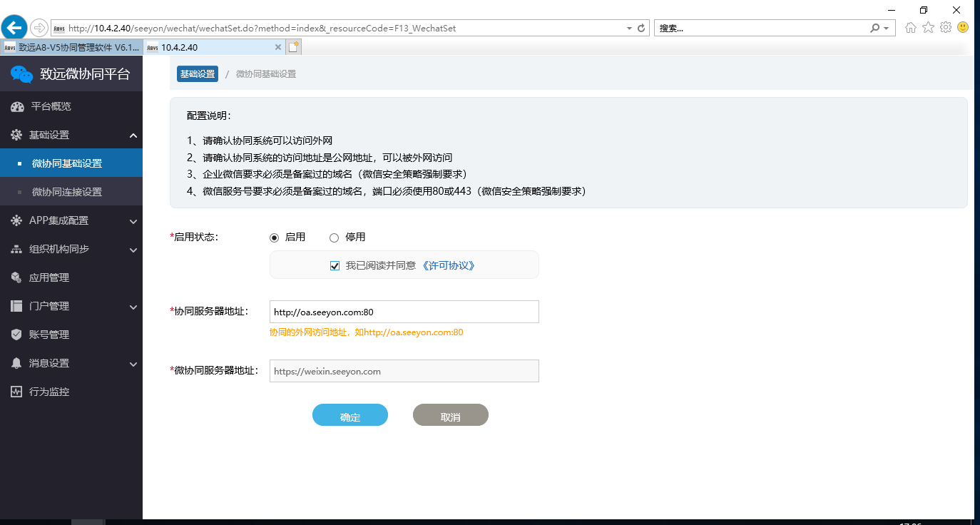Expand the APP集成配置 menu section
Image resolution: width=980 pixels, height=525 pixels.
[x=133, y=221]
